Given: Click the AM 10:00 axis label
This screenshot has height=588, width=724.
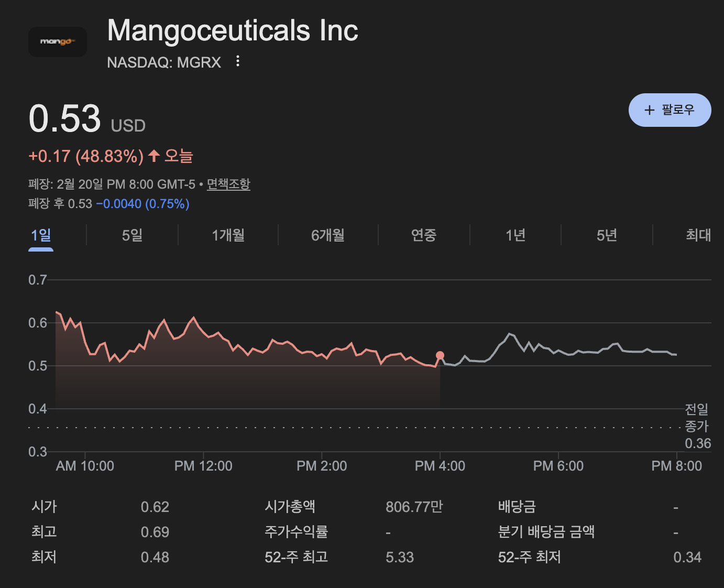Looking at the screenshot, I should pos(85,466).
